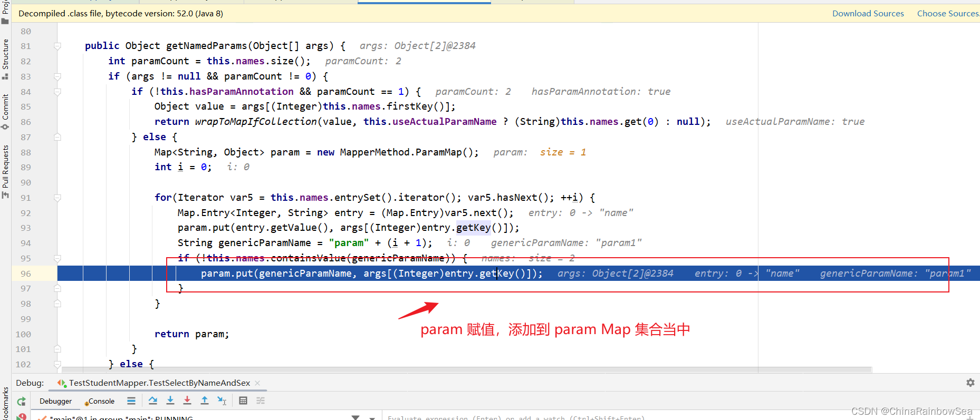
Task: Toggle the fold marker at line 102
Action: (x=57, y=365)
